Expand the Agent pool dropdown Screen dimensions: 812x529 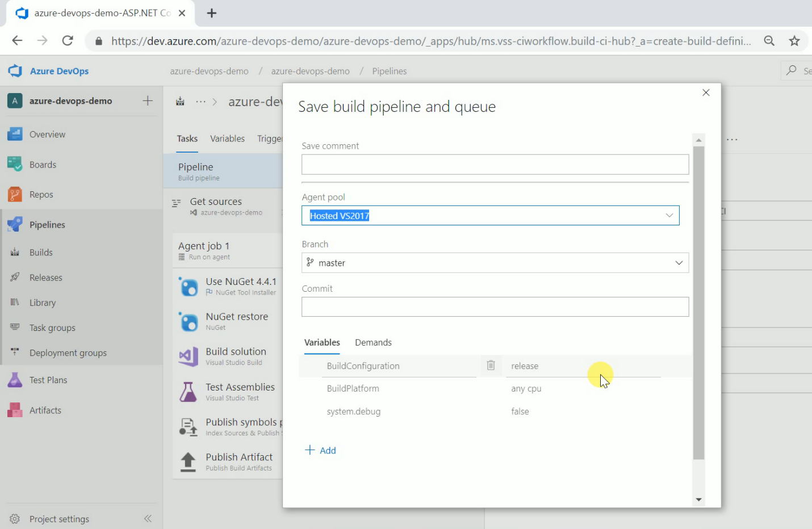[x=669, y=216]
